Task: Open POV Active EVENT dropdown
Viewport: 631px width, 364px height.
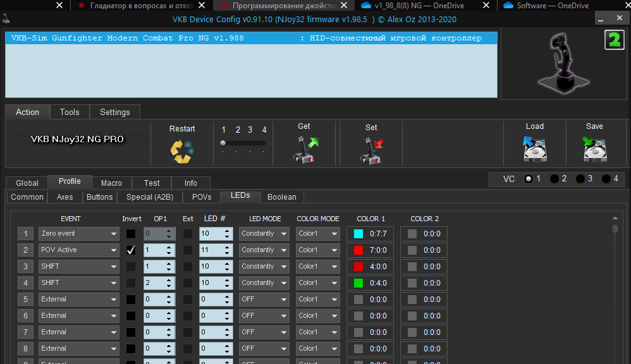Action: point(79,250)
